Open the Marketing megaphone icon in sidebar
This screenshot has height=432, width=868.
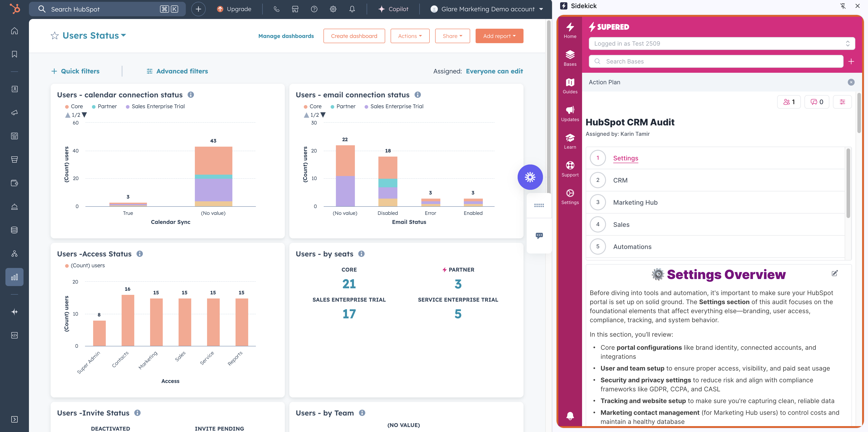point(14,113)
